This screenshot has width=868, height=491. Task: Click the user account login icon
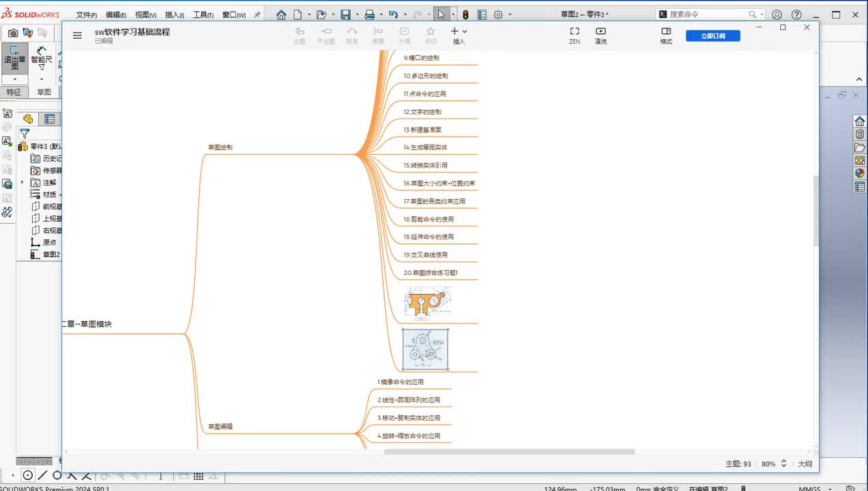(x=777, y=14)
